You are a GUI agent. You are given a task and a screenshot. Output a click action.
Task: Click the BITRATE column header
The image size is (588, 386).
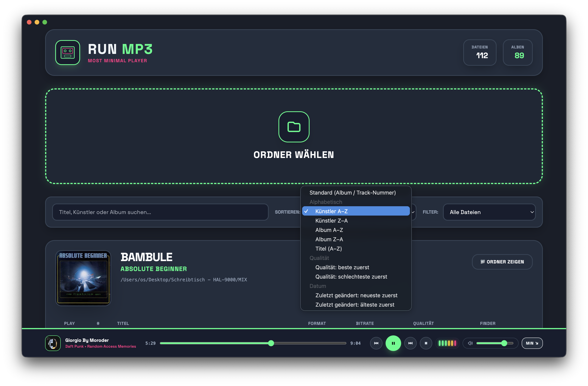(x=365, y=323)
